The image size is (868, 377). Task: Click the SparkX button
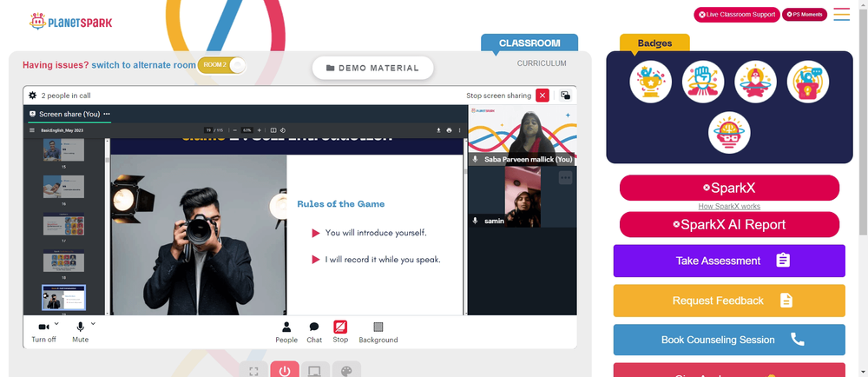729,188
